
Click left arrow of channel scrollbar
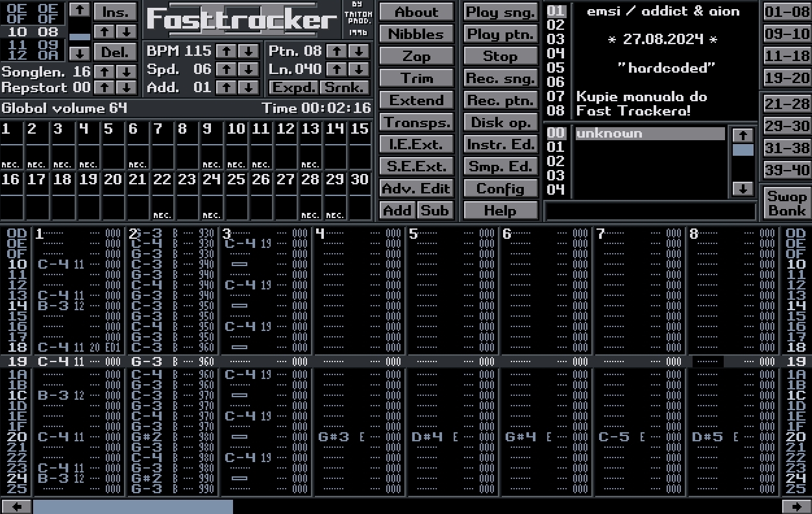[17, 506]
